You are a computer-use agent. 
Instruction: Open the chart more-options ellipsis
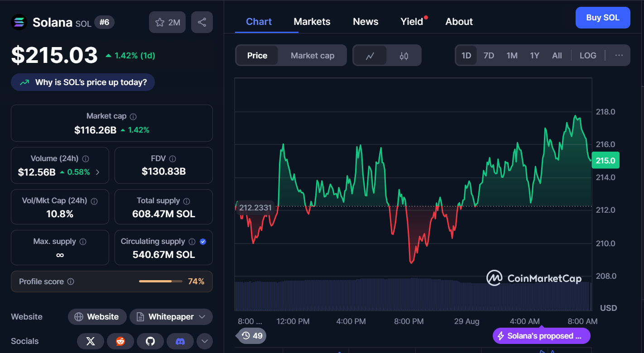click(x=619, y=55)
